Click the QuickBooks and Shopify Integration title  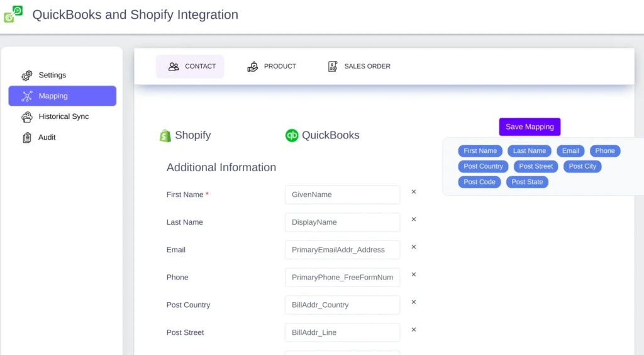(x=135, y=15)
